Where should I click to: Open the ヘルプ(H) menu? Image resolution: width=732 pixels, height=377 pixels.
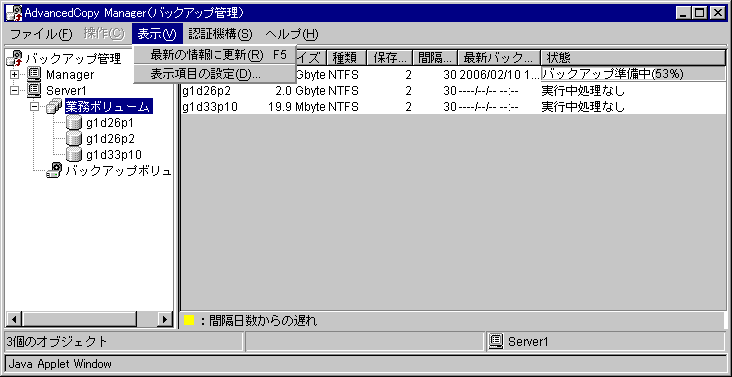coord(291,34)
